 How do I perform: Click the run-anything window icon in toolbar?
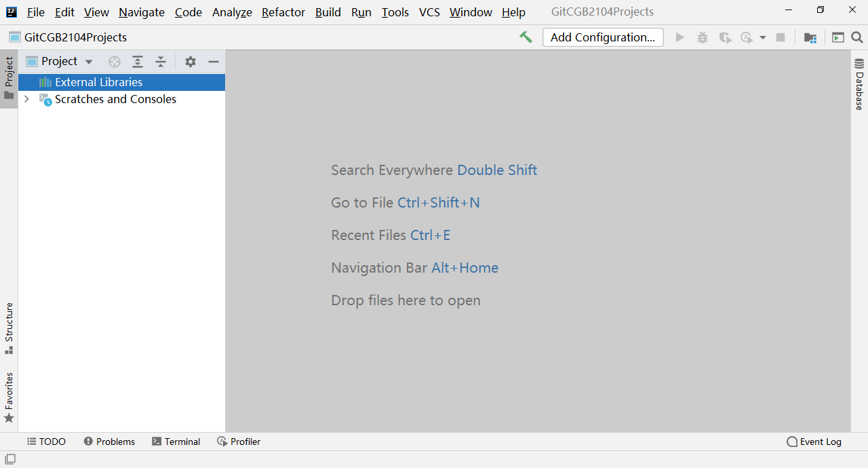(x=838, y=37)
